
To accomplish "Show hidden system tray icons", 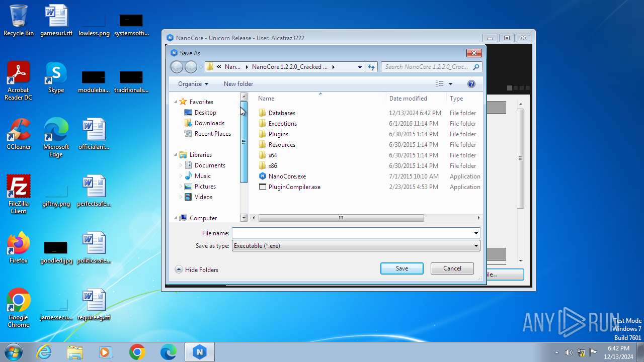I will tap(556, 352).
